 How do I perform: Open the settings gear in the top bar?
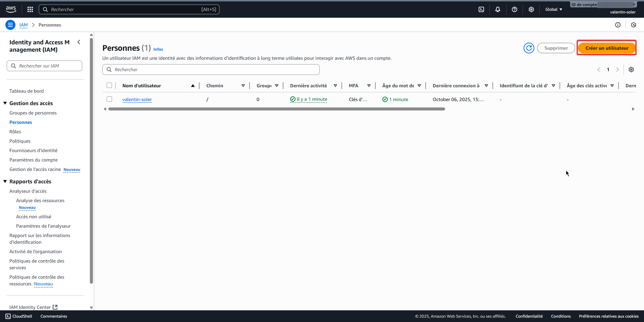point(531,9)
